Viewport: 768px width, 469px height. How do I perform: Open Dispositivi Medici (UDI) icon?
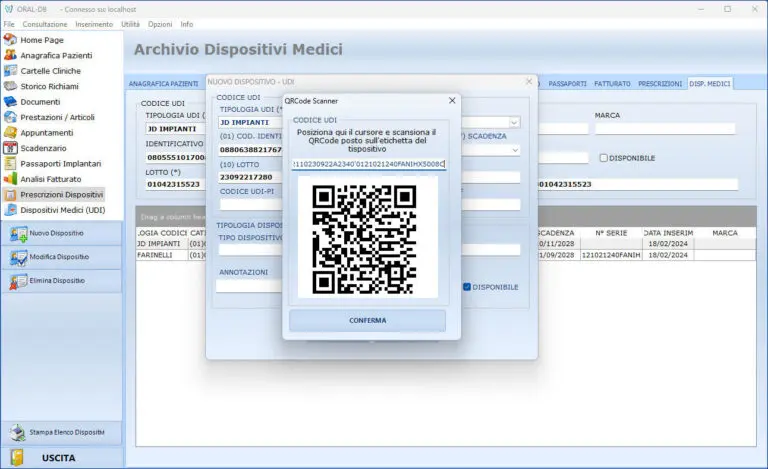pyautogui.click(x=10, y=210)
